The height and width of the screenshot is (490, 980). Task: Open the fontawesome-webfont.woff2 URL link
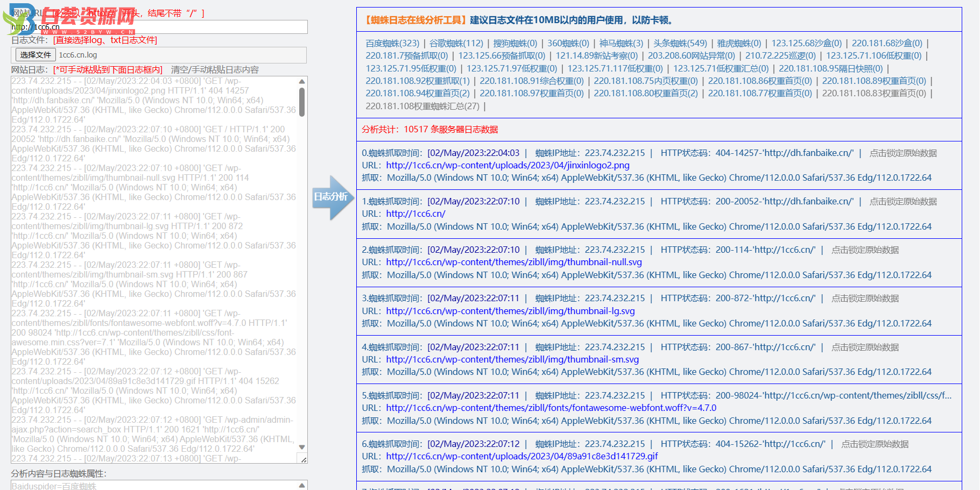pos(551,408)
